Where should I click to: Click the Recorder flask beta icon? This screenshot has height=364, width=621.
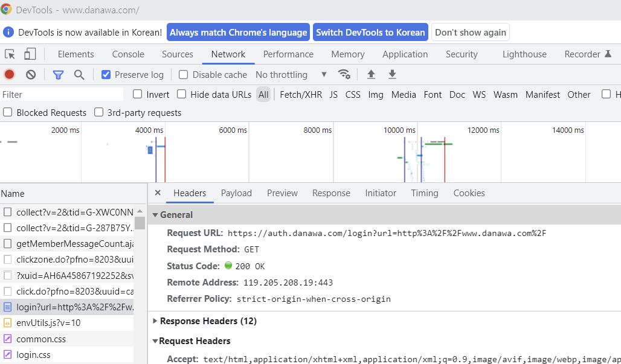click(x=608, y=54)
